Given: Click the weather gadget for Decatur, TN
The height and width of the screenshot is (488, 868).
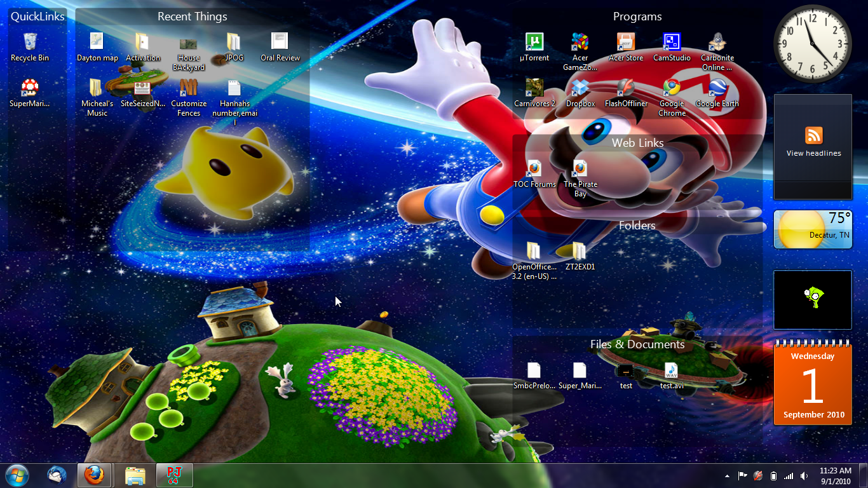Looking at the screenshot, I should pyautogui.click(x=813, y=229).
